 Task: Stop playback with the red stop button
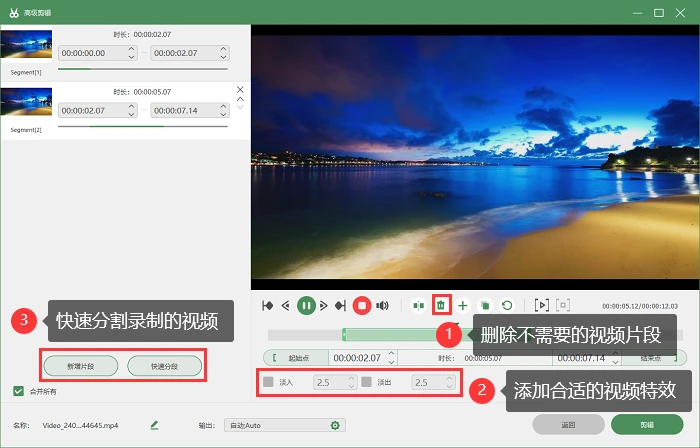pos(362,306)
